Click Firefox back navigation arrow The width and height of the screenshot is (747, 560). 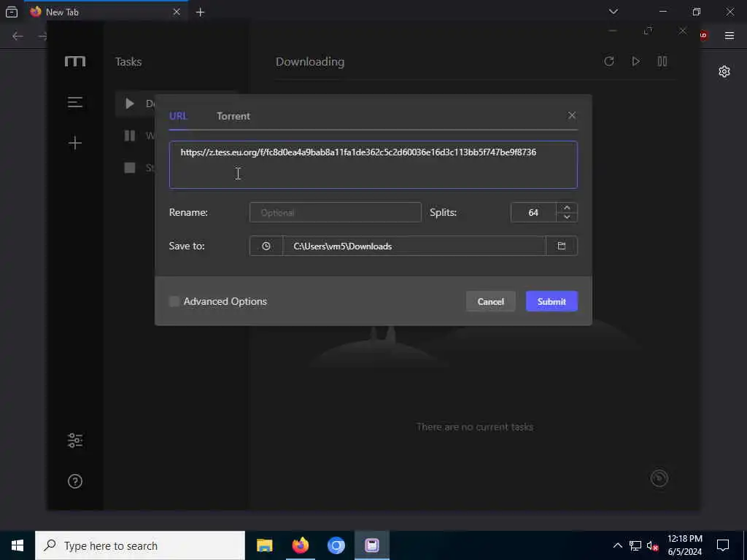click(18, 36)
